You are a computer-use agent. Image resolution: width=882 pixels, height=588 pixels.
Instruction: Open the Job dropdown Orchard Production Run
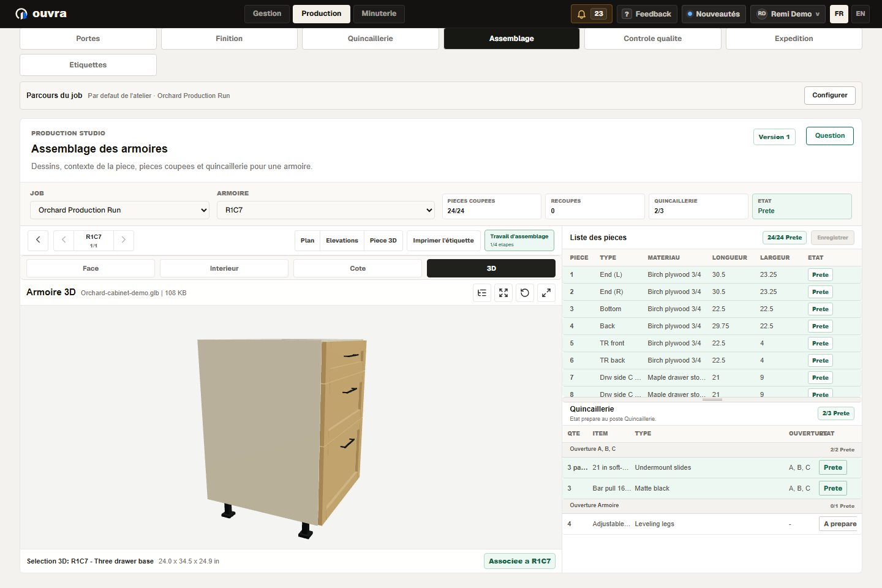tap(120, 210)
